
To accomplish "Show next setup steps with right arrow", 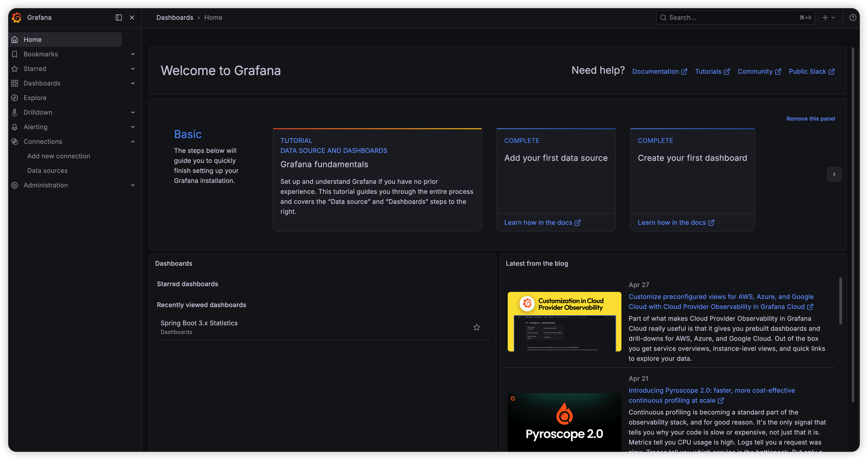I will click(x=834, y=174).
